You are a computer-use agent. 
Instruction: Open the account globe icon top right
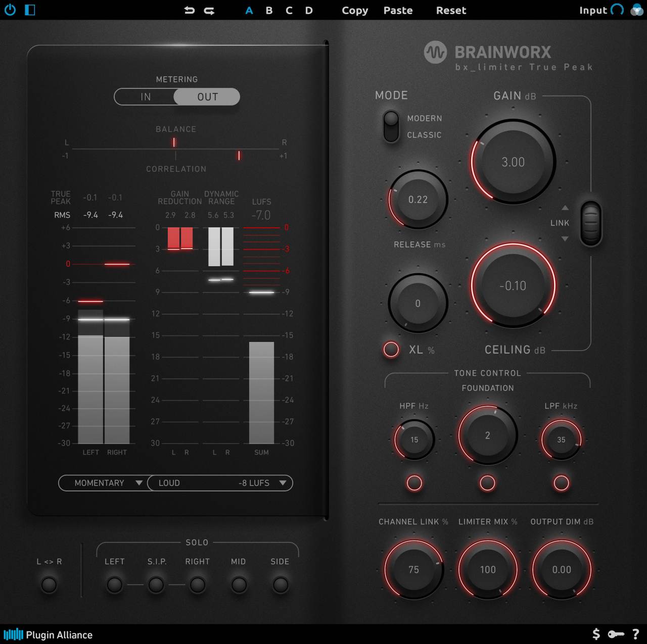pyautogui.click(x=636, y=10)
